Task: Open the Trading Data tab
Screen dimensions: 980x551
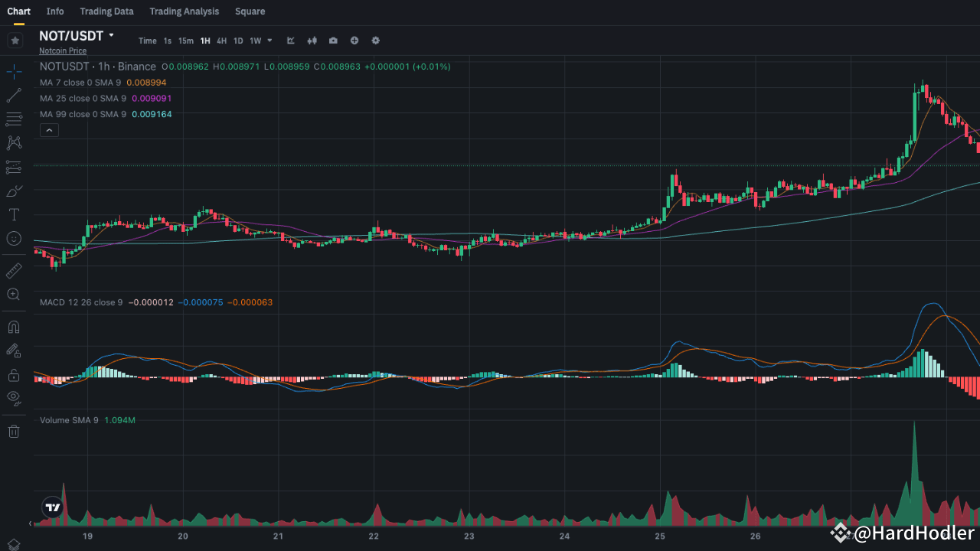Action: (106, 11)
